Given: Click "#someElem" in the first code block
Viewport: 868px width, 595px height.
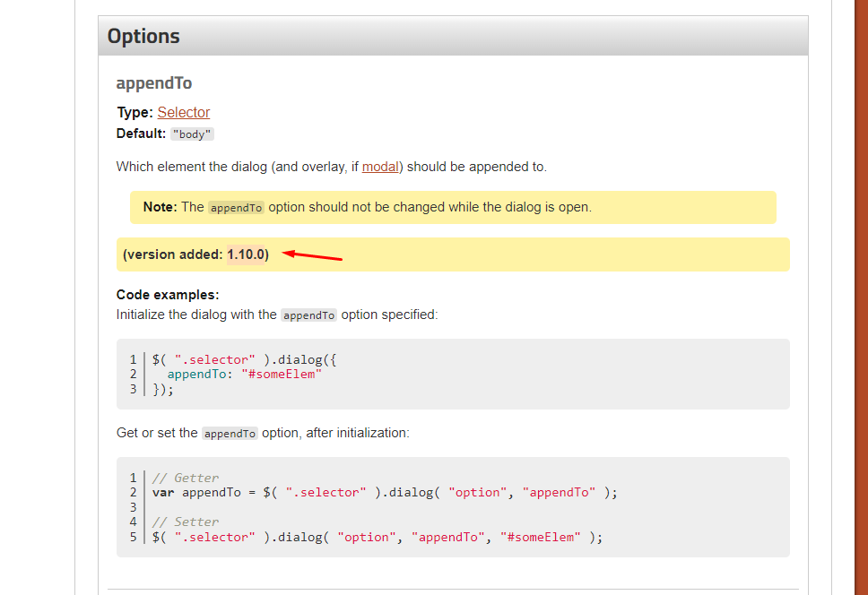Looking at the screenshot, I should coord(282,375).
